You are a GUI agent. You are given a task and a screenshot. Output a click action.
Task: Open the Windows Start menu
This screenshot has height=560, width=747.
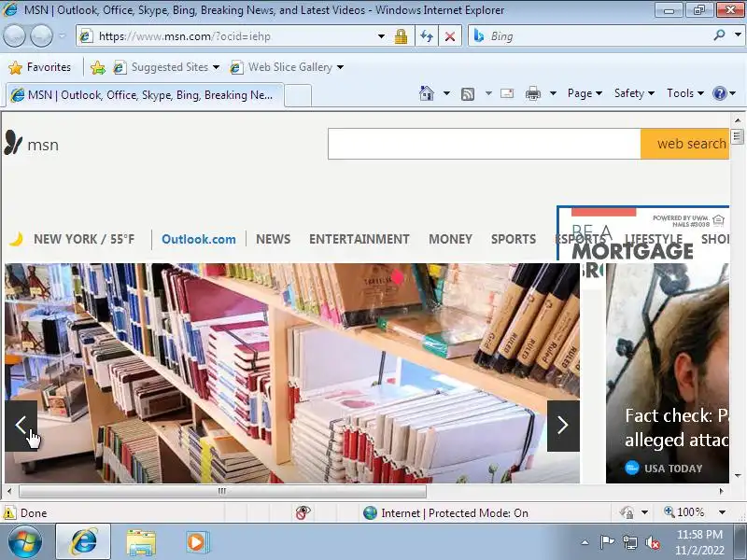[x=25, y=541]
